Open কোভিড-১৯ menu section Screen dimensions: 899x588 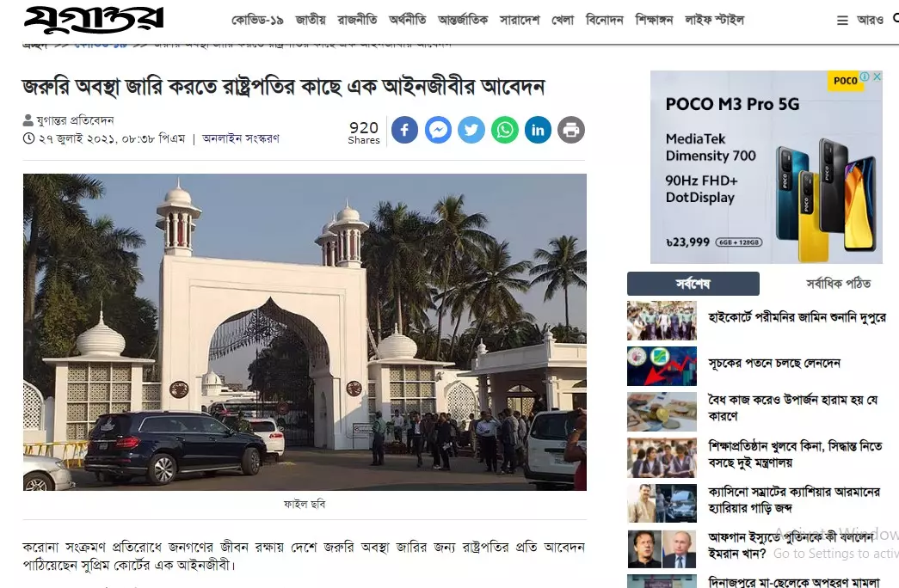[x=257, y=20]
